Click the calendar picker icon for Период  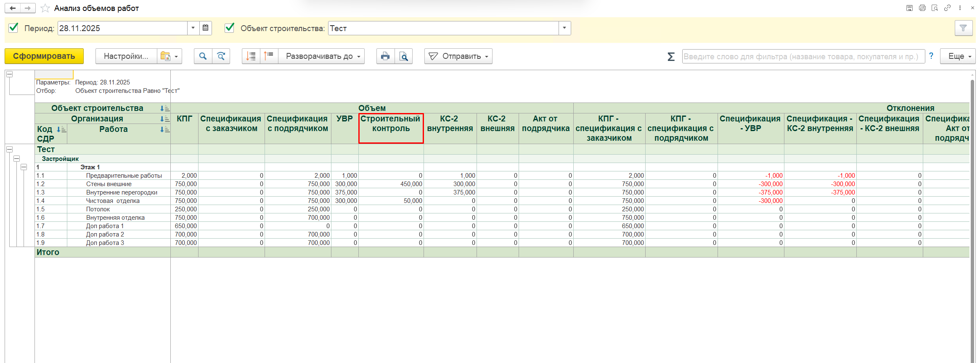(205, 28)
